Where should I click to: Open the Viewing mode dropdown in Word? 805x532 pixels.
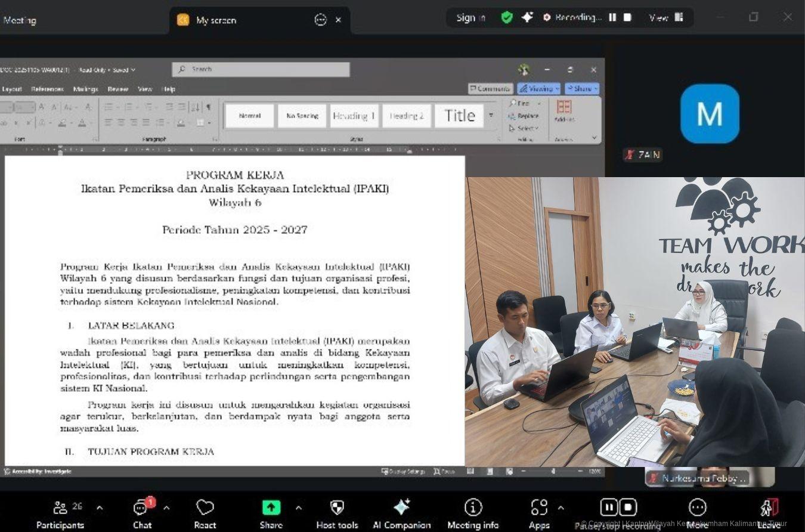(x=538, y=89)
